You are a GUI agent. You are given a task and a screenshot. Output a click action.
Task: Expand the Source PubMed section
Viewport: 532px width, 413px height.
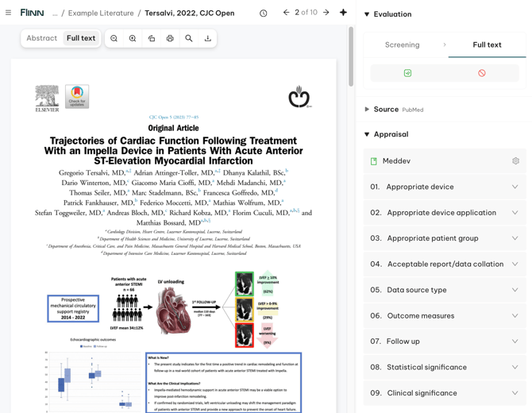[x=367, y=110]
